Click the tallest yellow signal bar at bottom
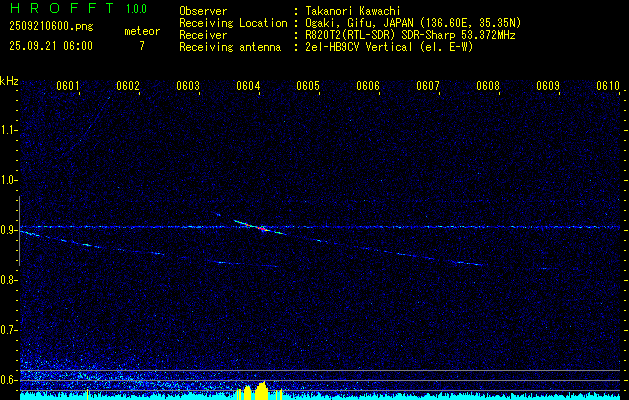Screen dimensions: 629x400 (262, 390)
